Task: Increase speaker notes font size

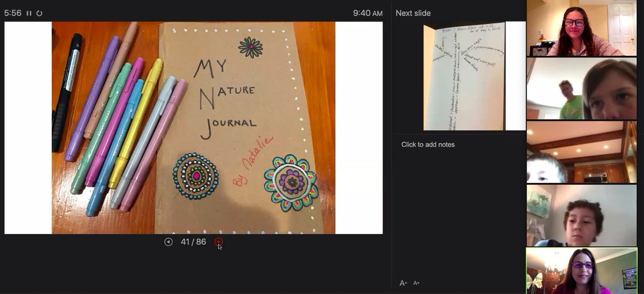Action: click(x=403, y=283)
